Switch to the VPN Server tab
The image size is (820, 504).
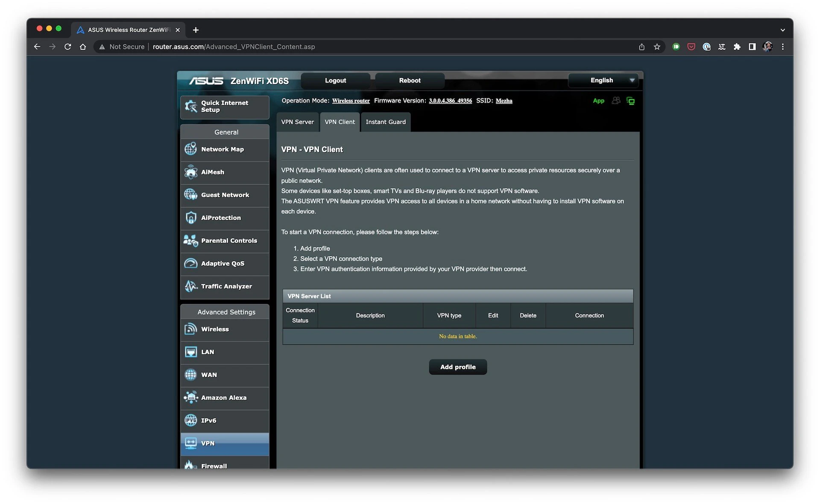point(297,122)
